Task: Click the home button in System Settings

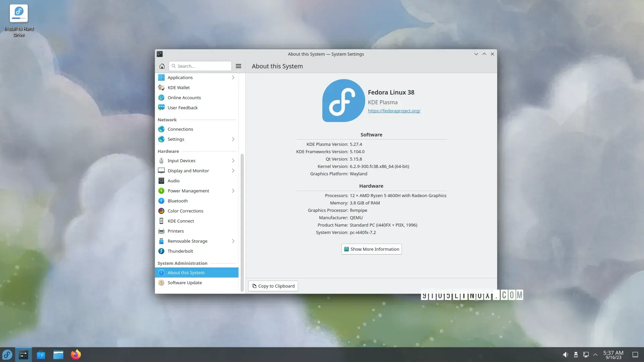Action: point(162,66)
